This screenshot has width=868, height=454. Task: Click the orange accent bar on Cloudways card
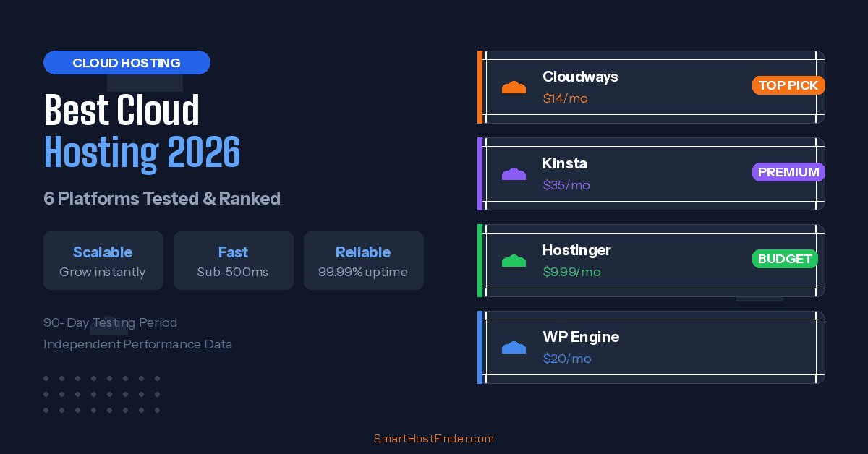(480, 87)
